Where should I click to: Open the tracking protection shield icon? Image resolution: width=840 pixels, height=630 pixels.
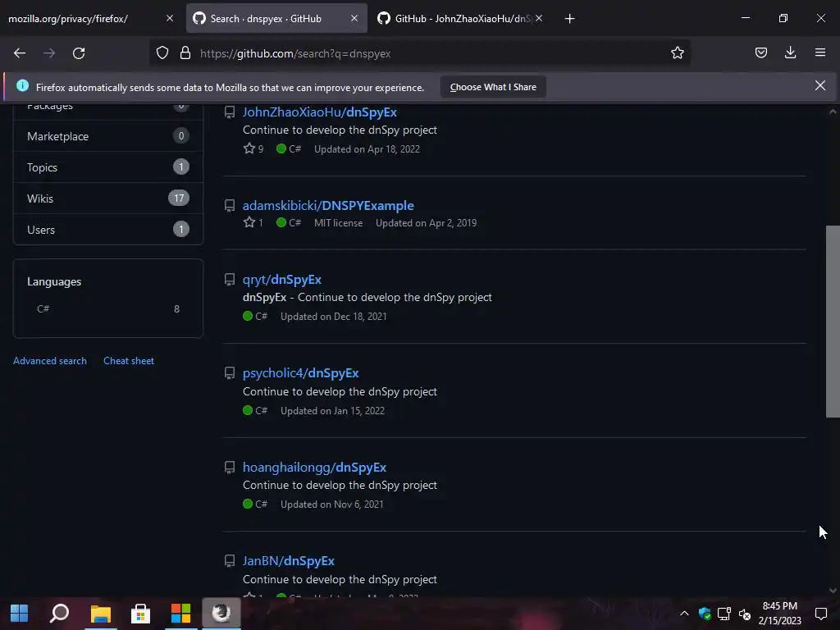[162, 53]
